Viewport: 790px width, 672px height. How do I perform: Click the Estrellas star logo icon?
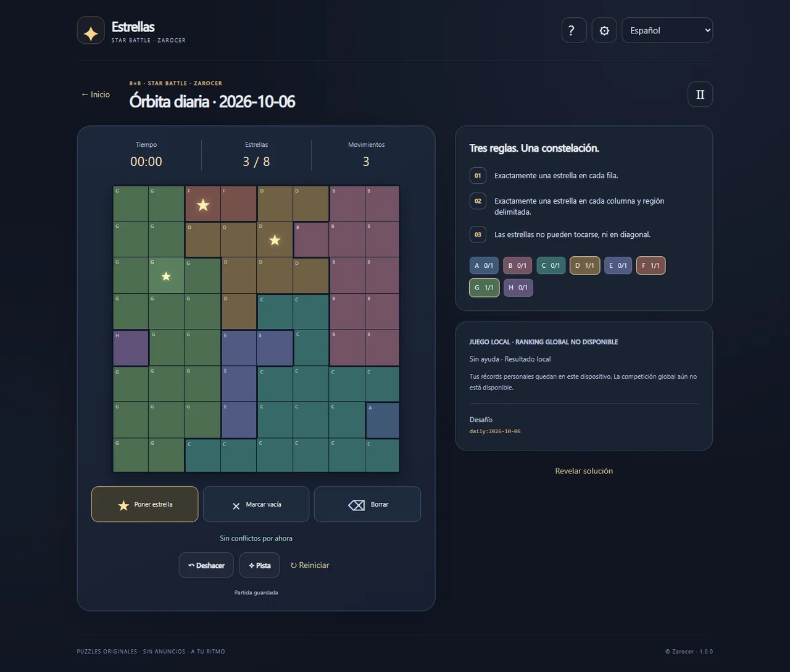(x=91, y=30)
